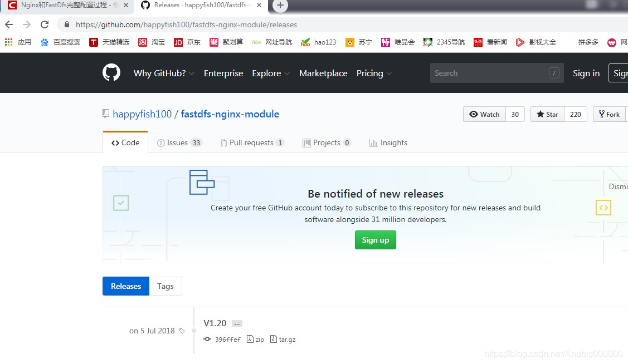This screenshot has height=364, width=628.
Task: Open 2345导航 bookmark
Action: point(444,42)
